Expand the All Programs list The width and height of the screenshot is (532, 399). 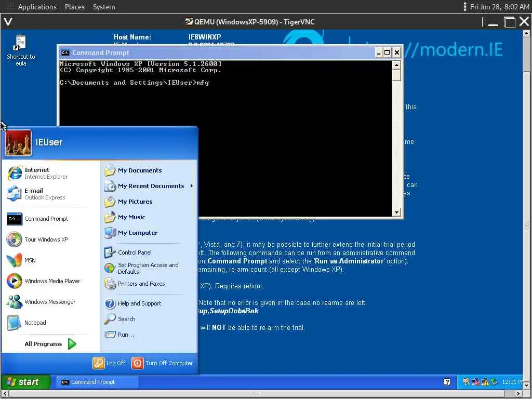tap(50, 344)
